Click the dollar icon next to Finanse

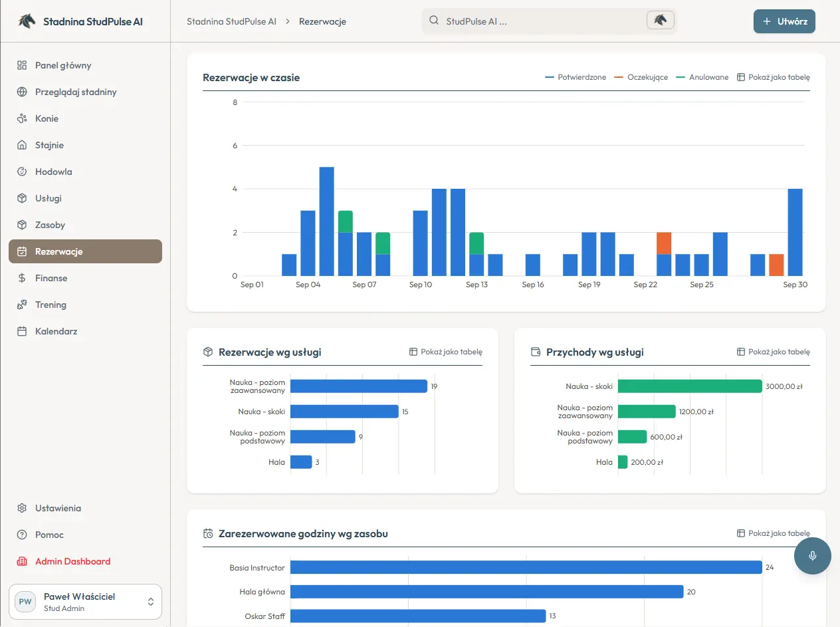22,278
